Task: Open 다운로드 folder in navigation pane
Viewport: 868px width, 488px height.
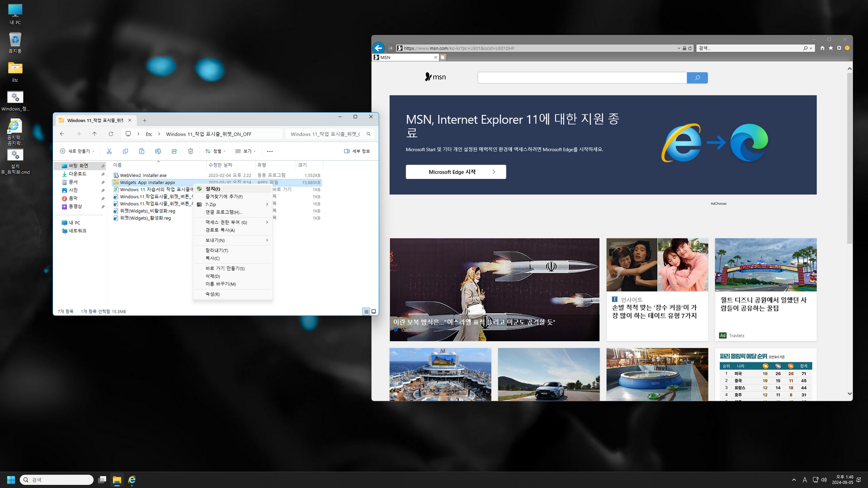Action: pyautogui.click(x=77, y=174)
